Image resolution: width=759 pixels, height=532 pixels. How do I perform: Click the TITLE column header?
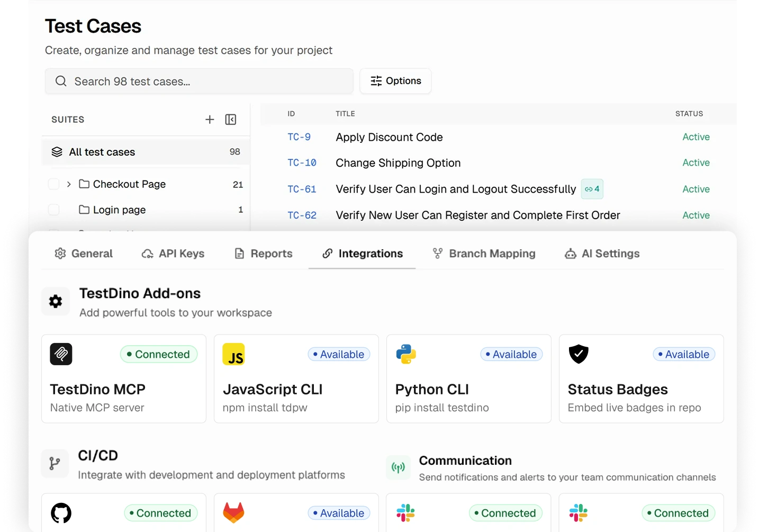(345, 114)
